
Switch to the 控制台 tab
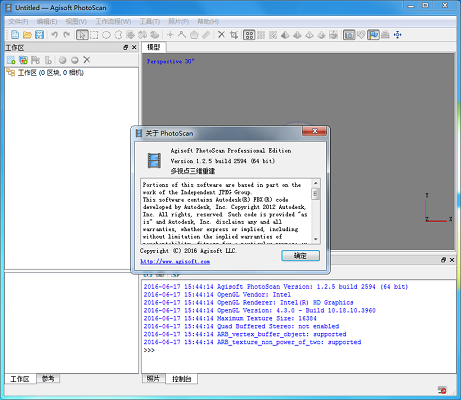coord(182,379)
